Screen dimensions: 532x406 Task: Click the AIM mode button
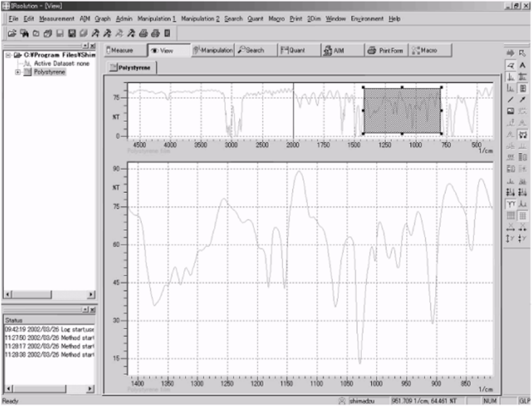coord(343,50)
